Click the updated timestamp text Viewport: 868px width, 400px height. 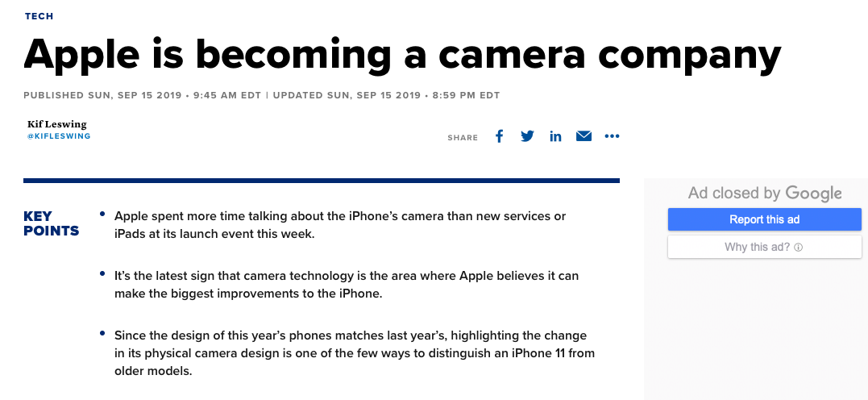[386, 95]
